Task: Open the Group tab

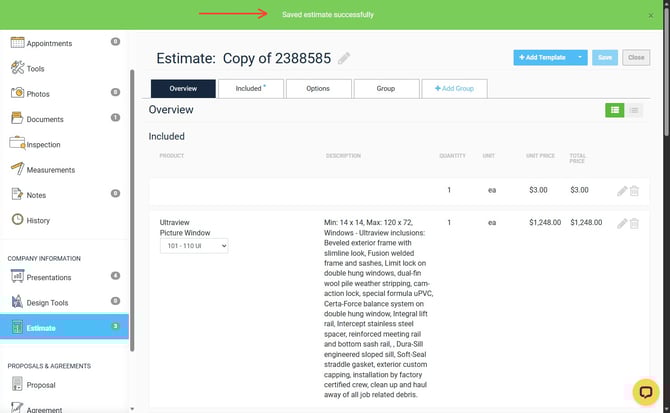Action: tap(386, 89)
